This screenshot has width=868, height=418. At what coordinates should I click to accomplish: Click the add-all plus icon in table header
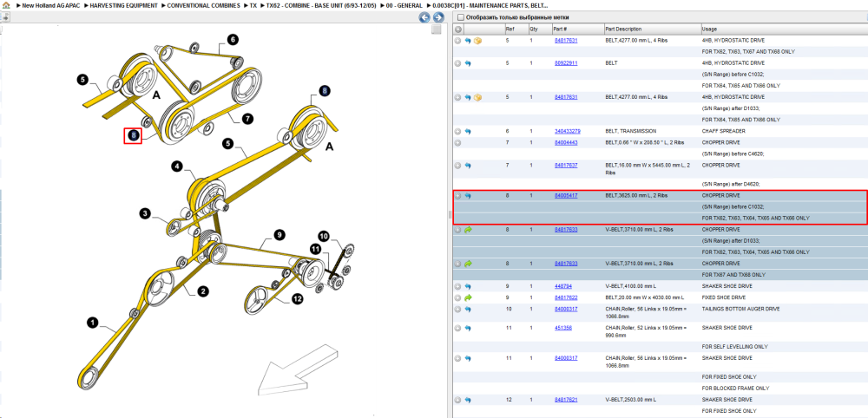[458, 29]
